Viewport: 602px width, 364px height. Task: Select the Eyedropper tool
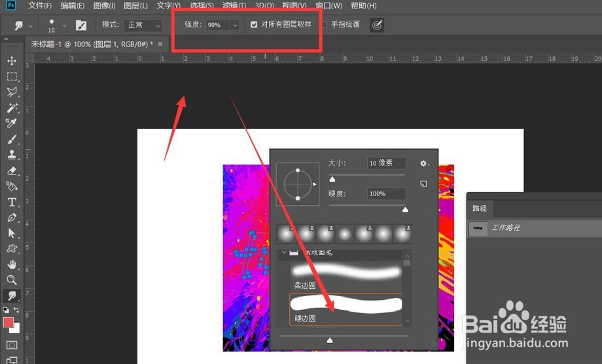[x=12, y=123]
